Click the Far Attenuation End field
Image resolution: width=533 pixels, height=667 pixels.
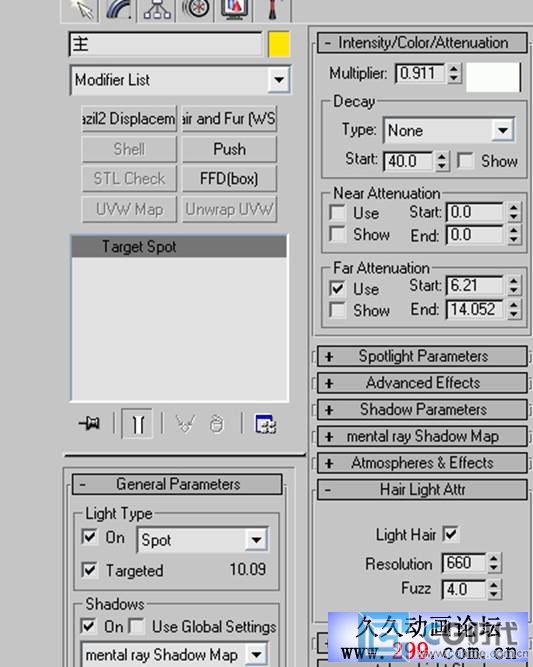[475, 309]
